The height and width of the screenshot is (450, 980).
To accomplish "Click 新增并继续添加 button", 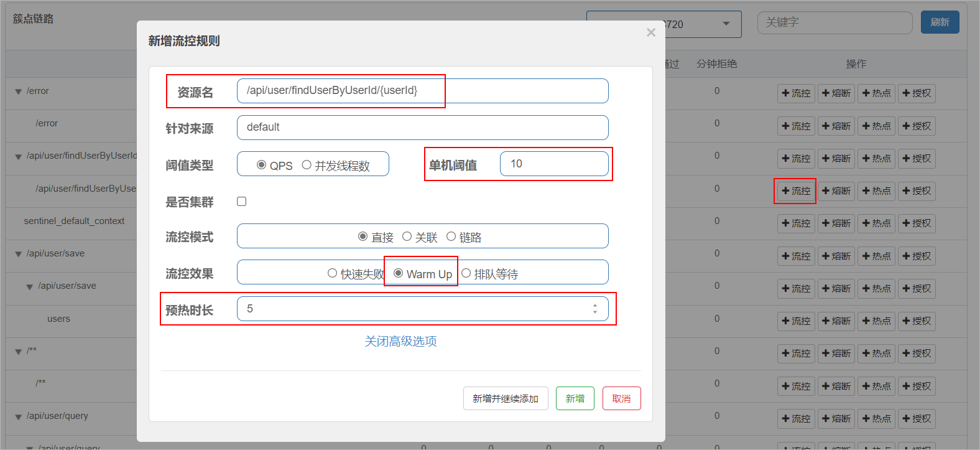I will 505,398.
